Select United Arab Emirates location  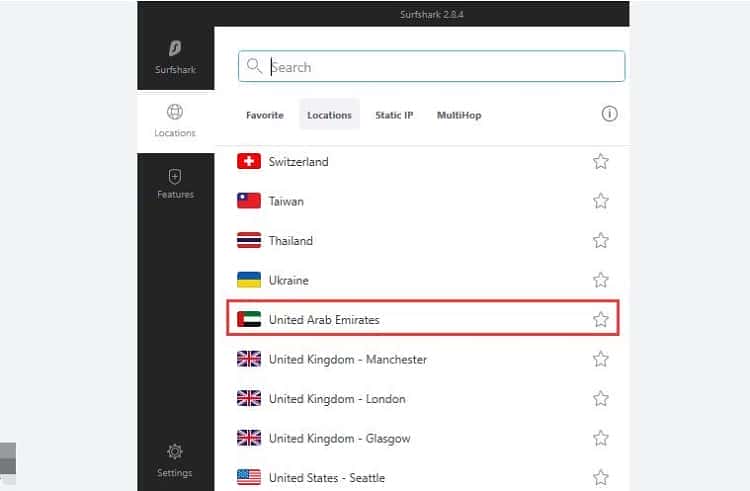click(423, 318)
